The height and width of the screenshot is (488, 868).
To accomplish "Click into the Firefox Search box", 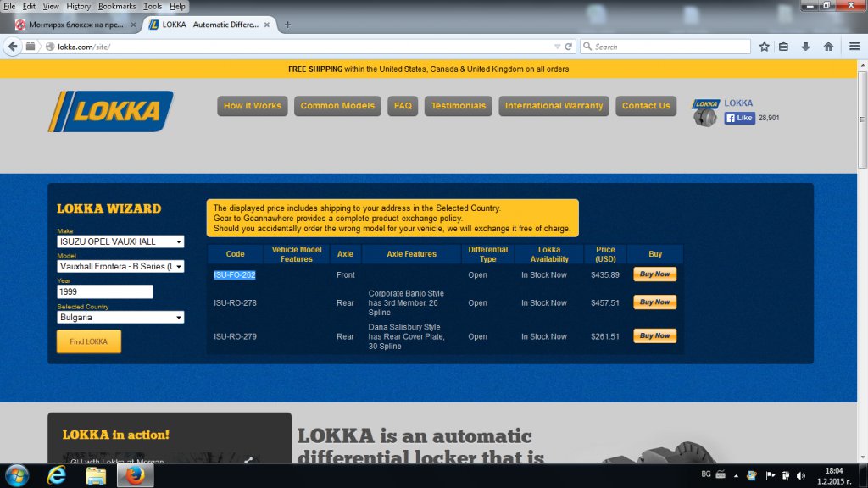I will 666,47.
